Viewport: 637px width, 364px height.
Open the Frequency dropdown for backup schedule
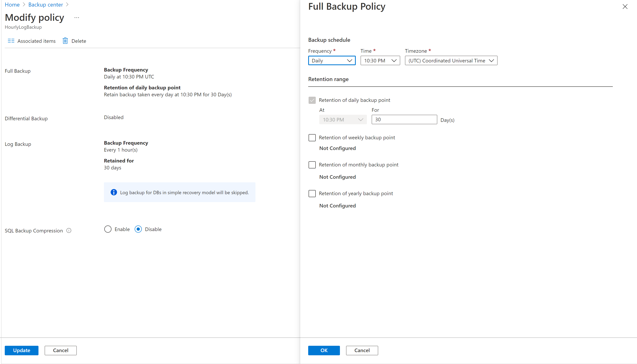[x=331, y=60]
